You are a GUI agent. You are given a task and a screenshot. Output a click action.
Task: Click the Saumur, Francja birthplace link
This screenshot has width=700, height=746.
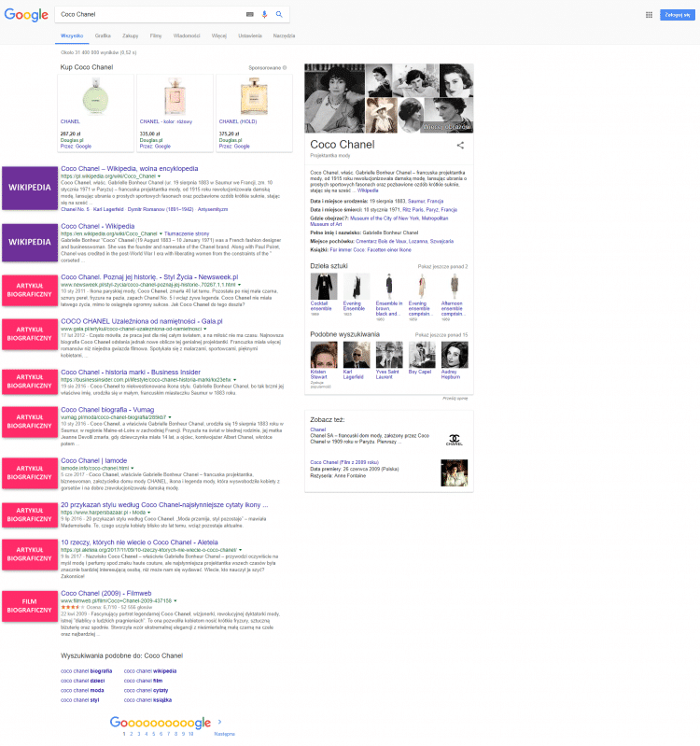426,202
